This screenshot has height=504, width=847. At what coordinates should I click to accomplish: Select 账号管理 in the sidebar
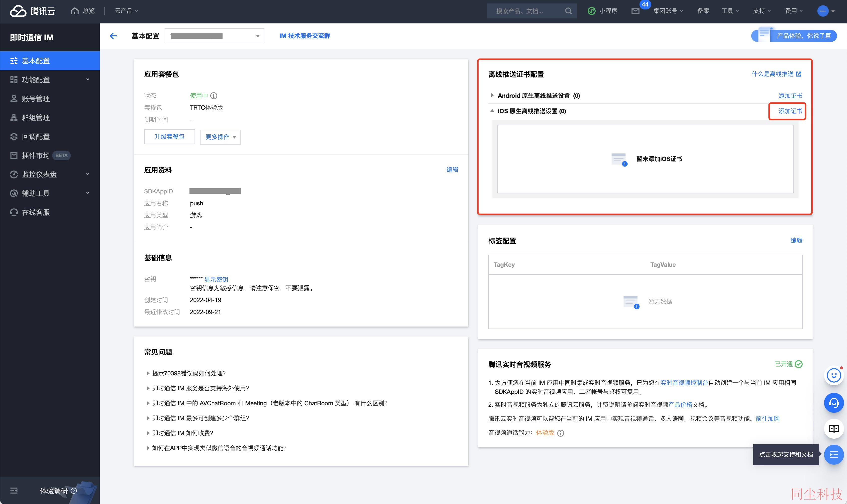pos(50,99)
